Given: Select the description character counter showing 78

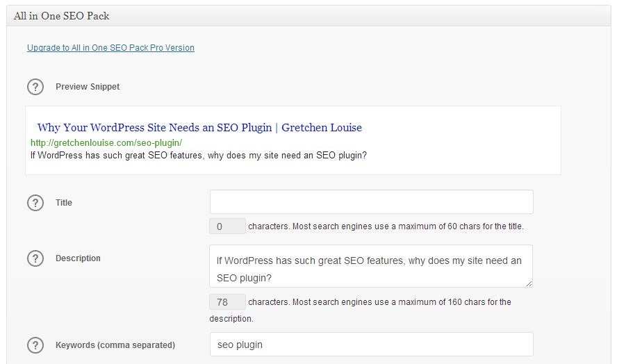Looking at the screenshot, I should 227,301.
